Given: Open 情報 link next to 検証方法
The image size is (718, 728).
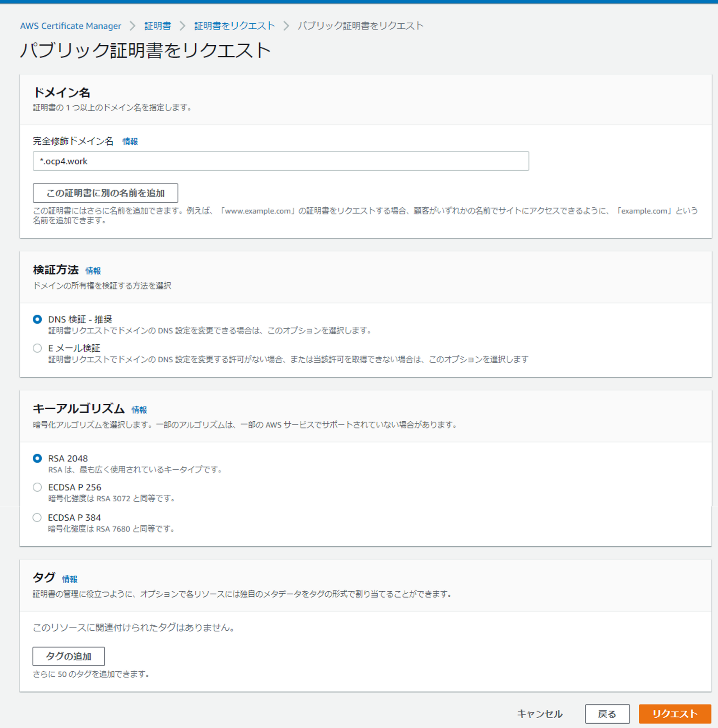Looking at the screenshot, I should 93,271.
